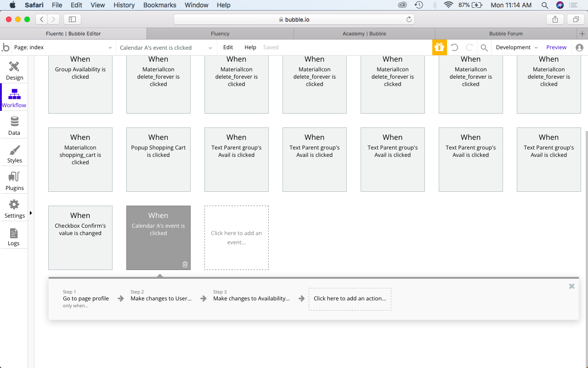Open the Edit menu in Bubble
Screen dimensions: 588x368
click(x=228, y=47)
